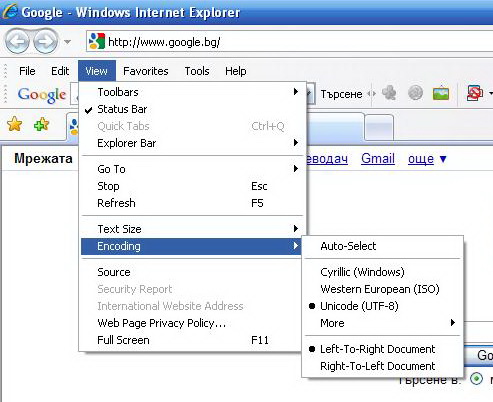Image resolution: width=493 pixels, height=402 pixels.
Task: Choose Full Screen in View menu
Action: click(192, 340)
